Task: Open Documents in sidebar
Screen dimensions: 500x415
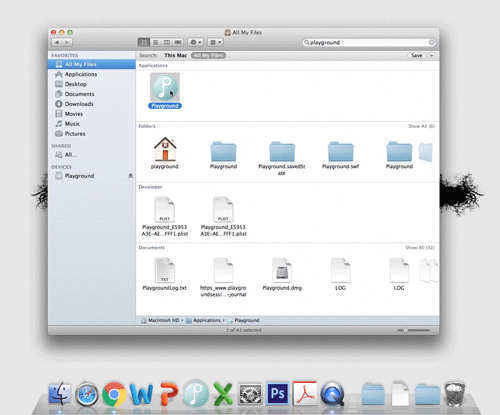Action: point(92,94)
